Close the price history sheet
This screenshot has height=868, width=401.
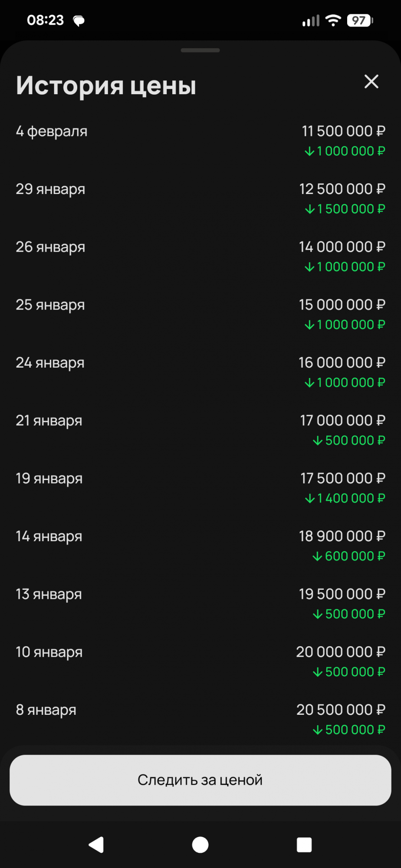coord(371,82)
